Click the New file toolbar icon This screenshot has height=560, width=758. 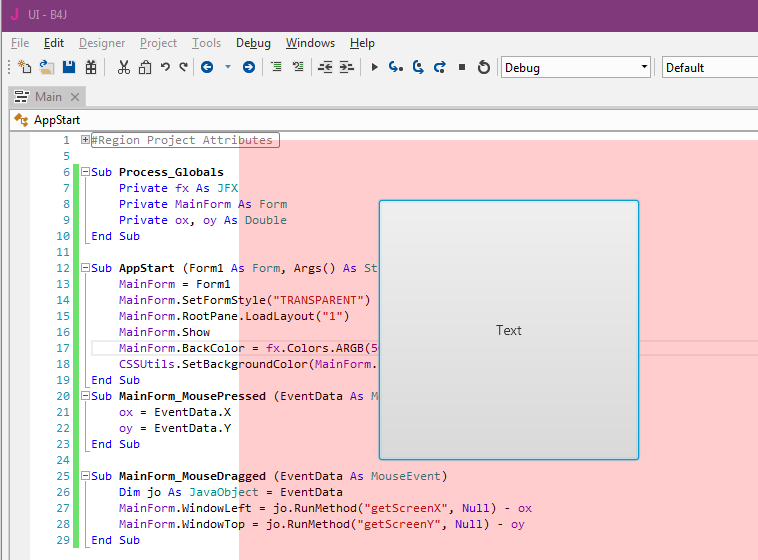(25, 67)
